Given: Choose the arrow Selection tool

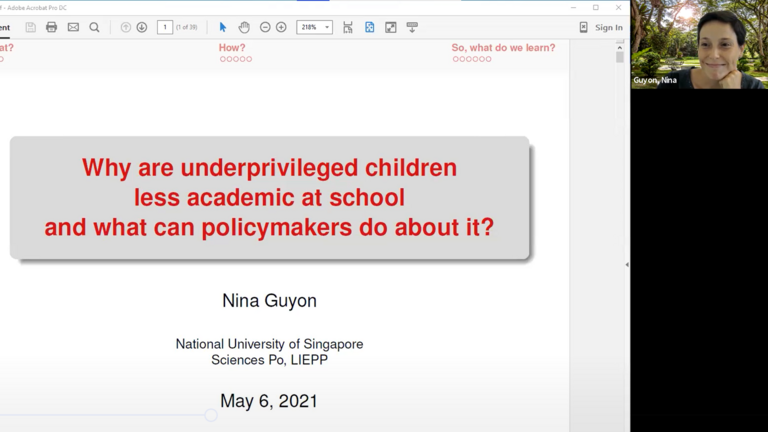Looking at the screenshot, I should pos(223,27).
